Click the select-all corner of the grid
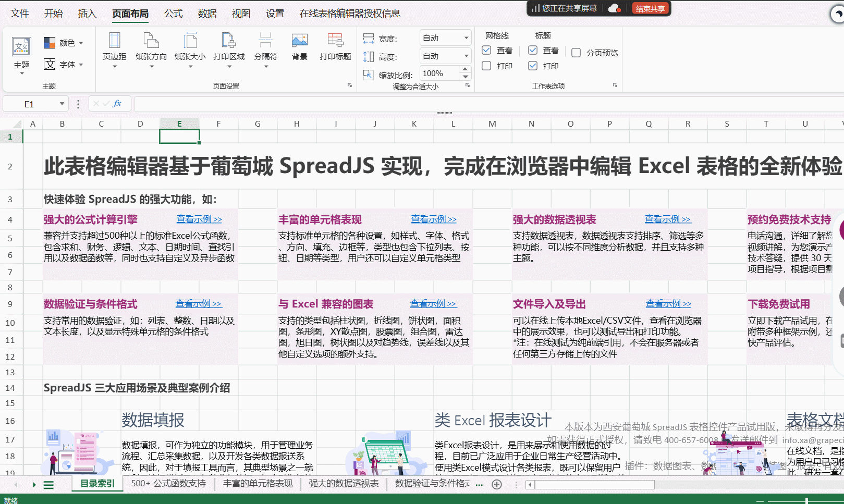 click(11, 124)
